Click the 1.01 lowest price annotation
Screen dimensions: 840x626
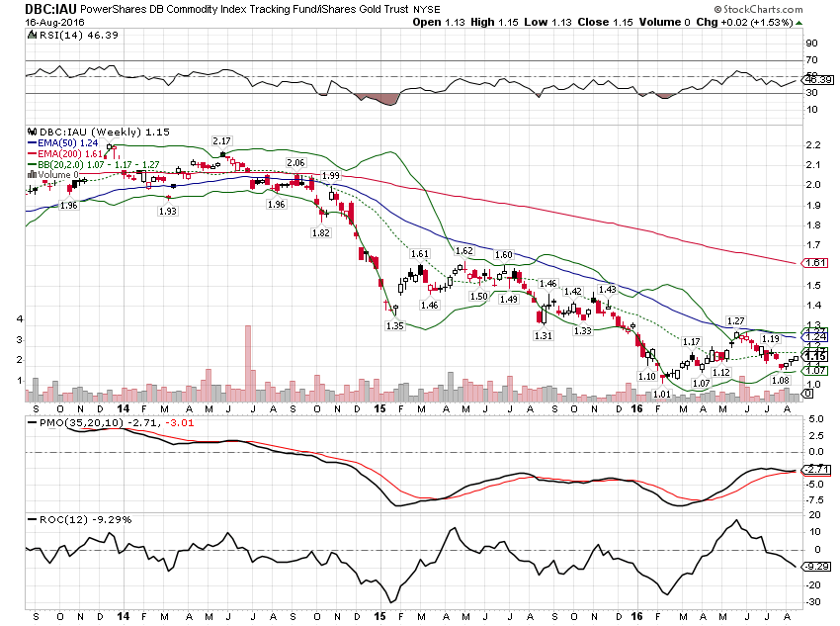pyautogui.click(x=661, y=395)
